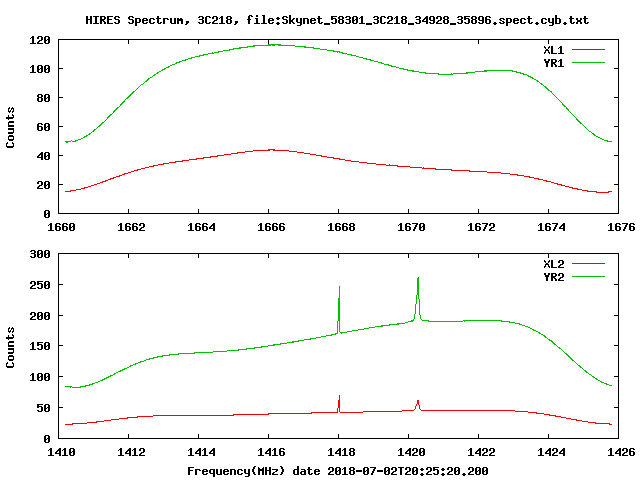Click the bottom plot Counts axis label
Screen dimensions: 640x480
[10, 347]
